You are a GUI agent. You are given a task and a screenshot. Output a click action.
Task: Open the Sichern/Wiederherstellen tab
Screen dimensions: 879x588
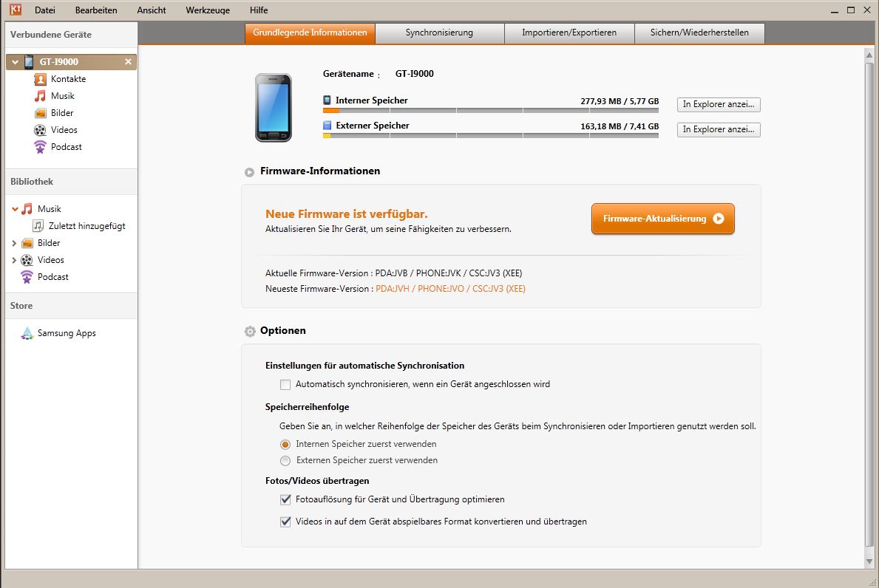tap(699, 33)
